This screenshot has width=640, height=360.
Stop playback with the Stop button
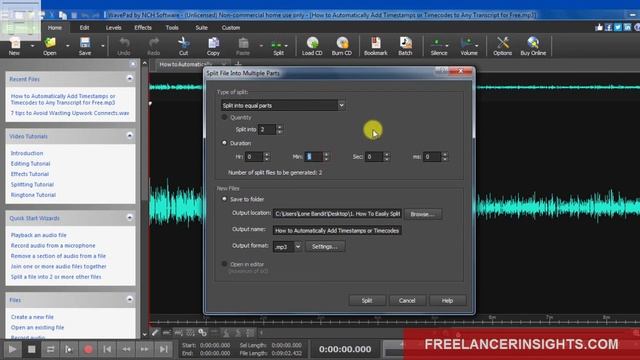[31, 349]
